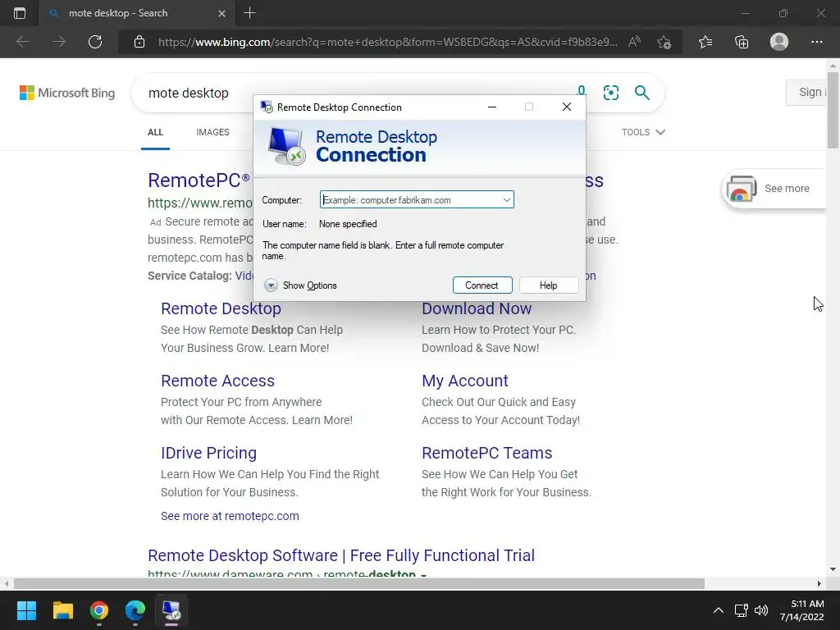The image size is (840, 630).
Task: Show hidden system tray icons
Action: click(719, 610)
